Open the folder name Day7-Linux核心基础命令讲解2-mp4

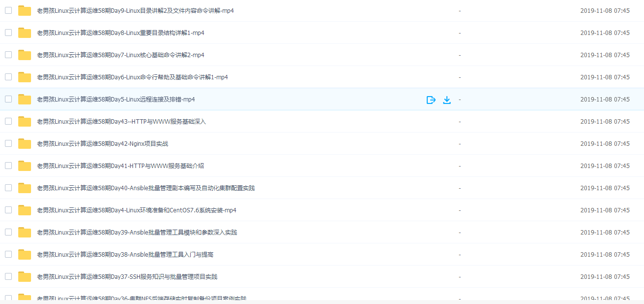click(121, 55)
